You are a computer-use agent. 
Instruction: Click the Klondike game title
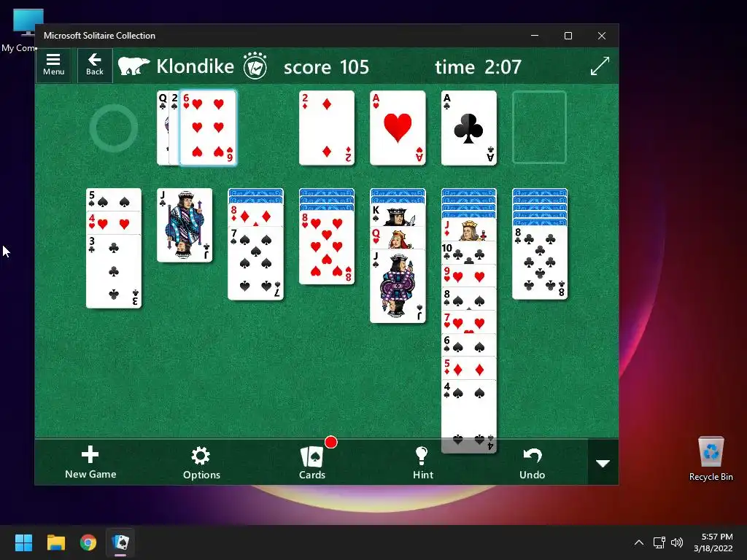tap(196, 66)
